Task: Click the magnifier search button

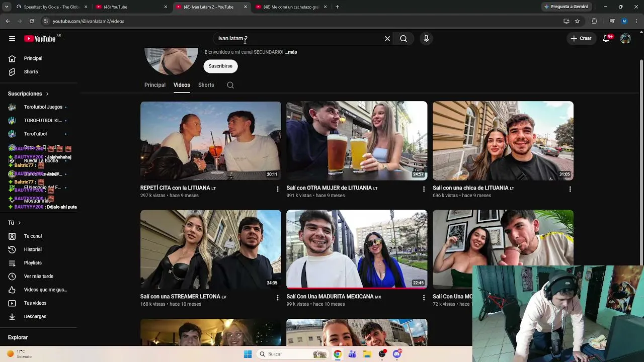Action: 404,39
